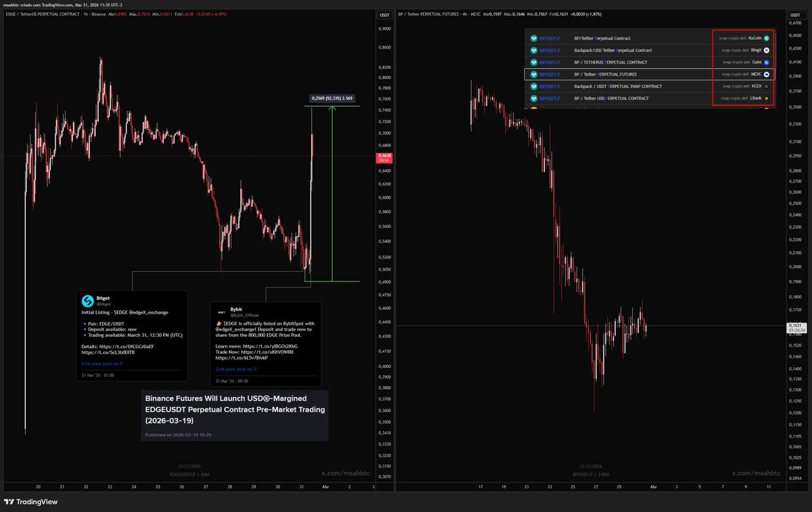812x512 pixels.
Task: Select 'Backpack / USDT PERPETUAL SWAP CONTRACT' row
Action: pos(650,86)
